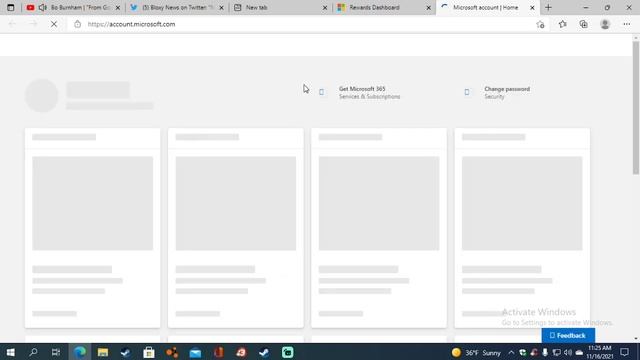640x360 pixels.
Task: Open the Mail app on taskbar
Action: (x=195, y=352)
